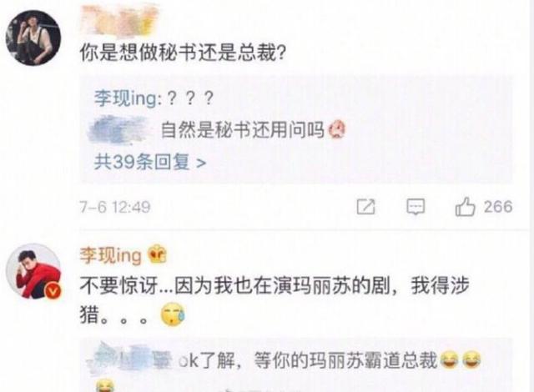Open 李现ing's red jacket avatar

[33, 272]
